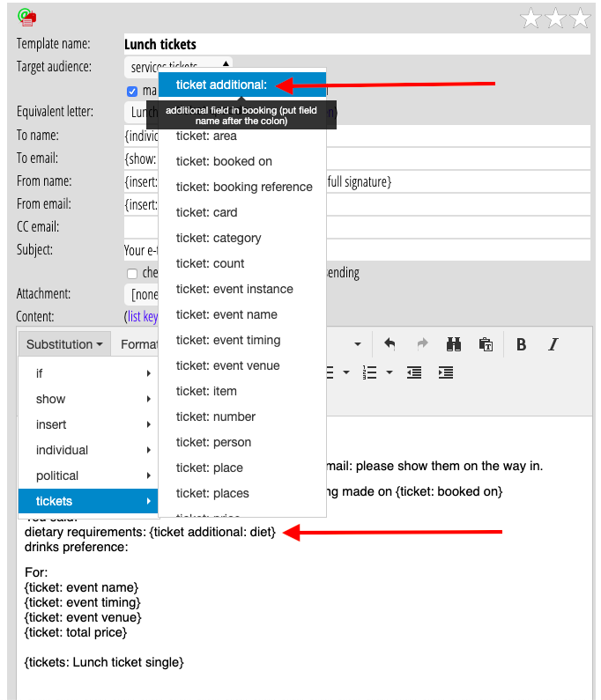Toggle the checked checkbox under Target audience

point(132,92)
